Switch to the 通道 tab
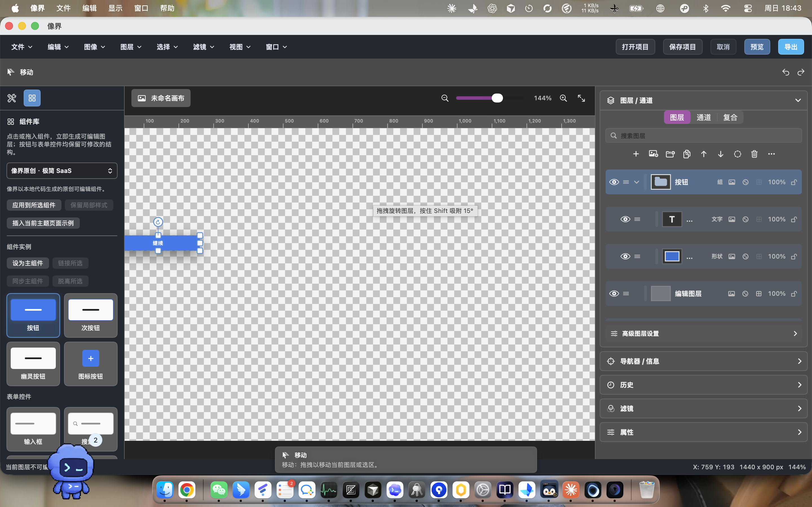Screen dimensions: 812x507 703,117
